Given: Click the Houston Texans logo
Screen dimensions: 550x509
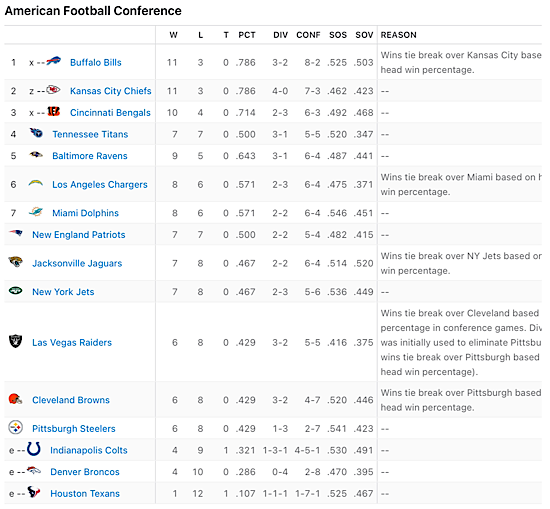Looking at the screenshot, I should (34, 492).
